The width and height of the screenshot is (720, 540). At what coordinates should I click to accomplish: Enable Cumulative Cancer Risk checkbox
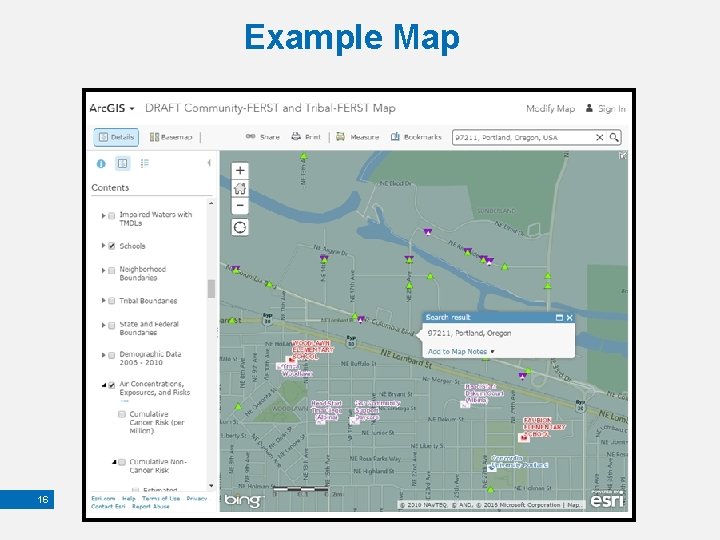(x=122, y=414)
